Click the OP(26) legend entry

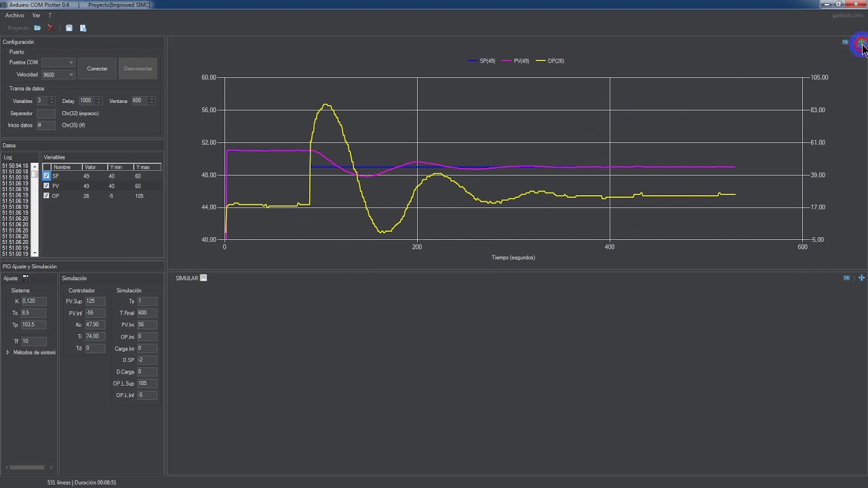tap(550, 61)
